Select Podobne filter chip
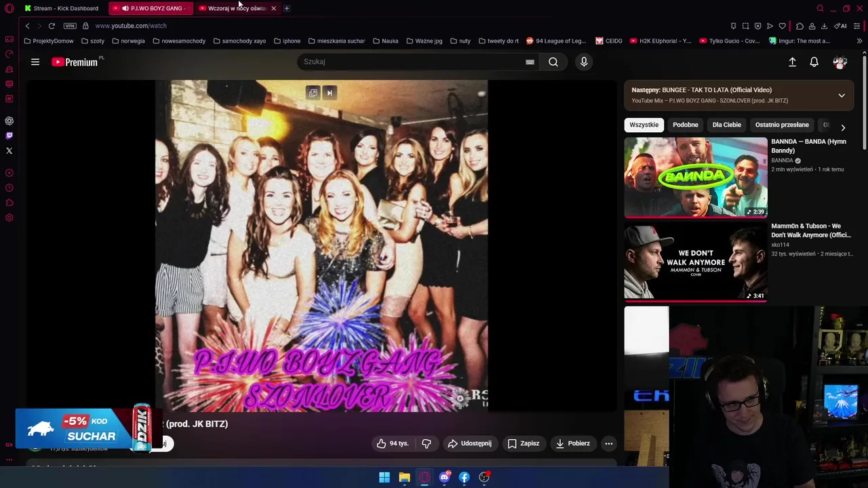The height and width of the screenshot is (488, 868). pos(686,125)
